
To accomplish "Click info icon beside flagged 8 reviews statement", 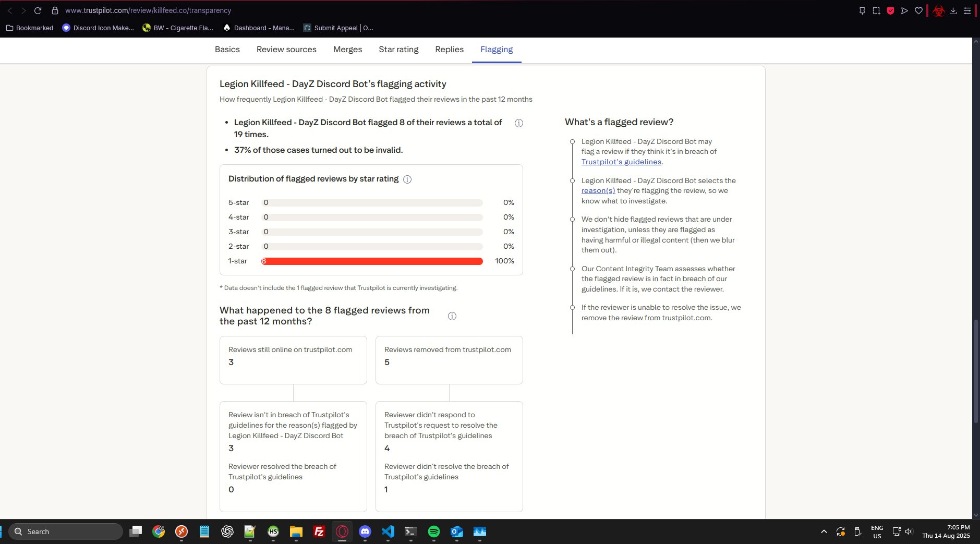I will pos(519,123).
